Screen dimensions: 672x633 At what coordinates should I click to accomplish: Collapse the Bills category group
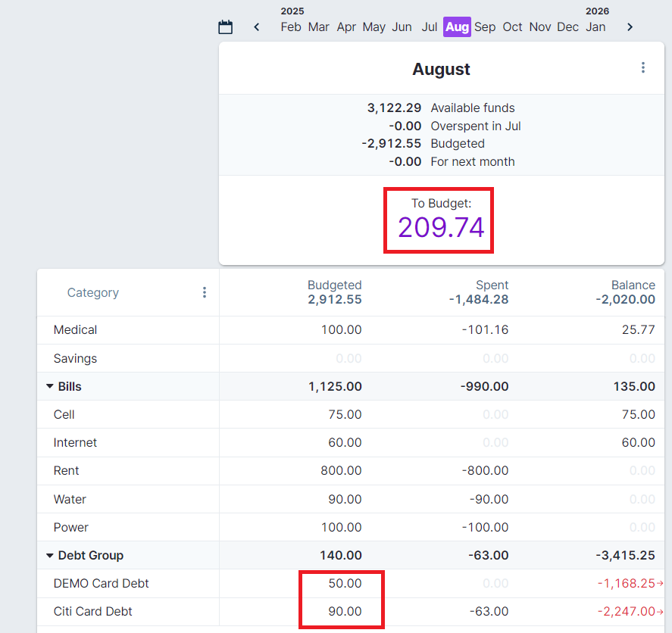click(48, 386)
